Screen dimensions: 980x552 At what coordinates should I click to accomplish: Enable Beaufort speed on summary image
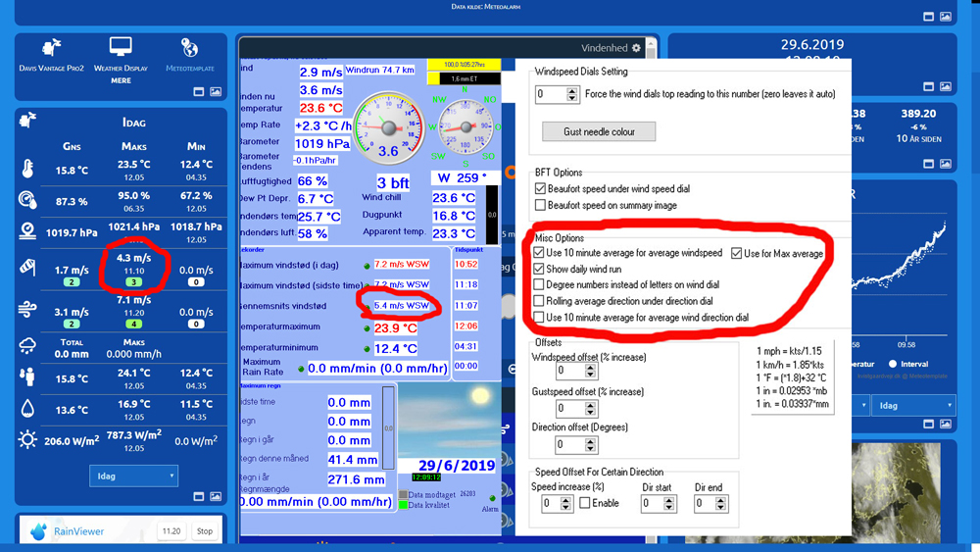coord(541,205)
